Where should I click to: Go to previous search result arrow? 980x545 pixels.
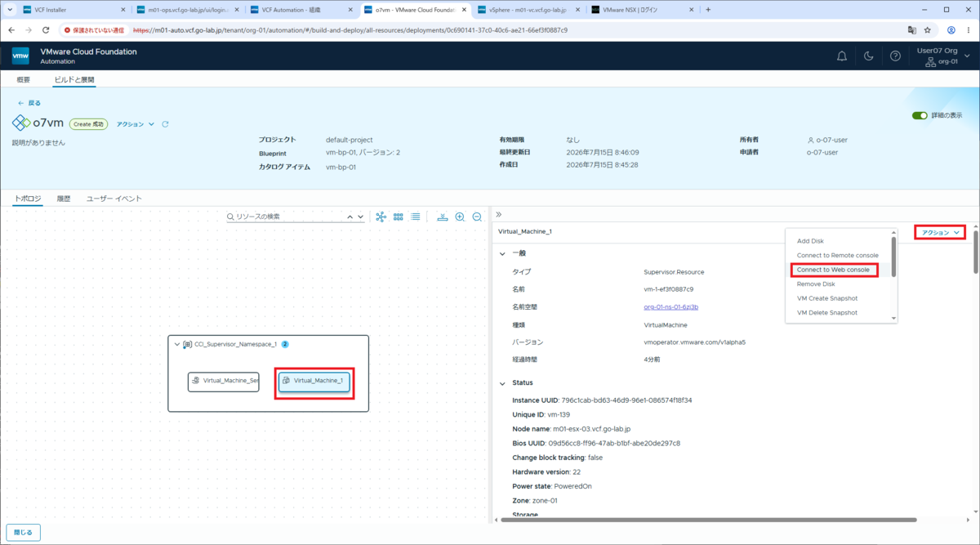pos(350,217)
